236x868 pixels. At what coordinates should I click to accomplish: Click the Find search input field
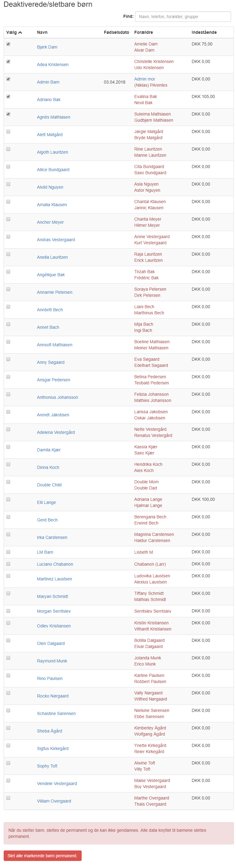(x=183, y=17)
